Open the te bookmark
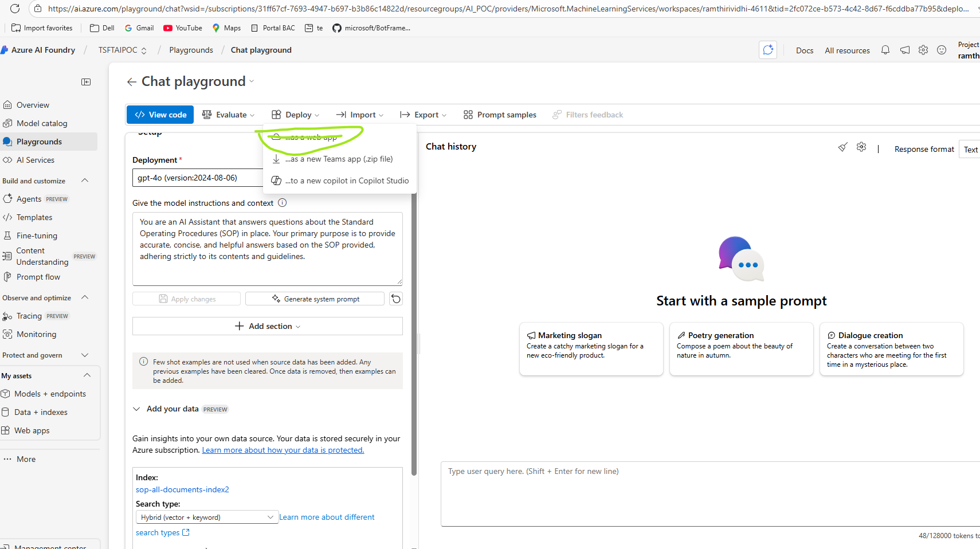Screen dimensions: 980x549 pos(314,28)
